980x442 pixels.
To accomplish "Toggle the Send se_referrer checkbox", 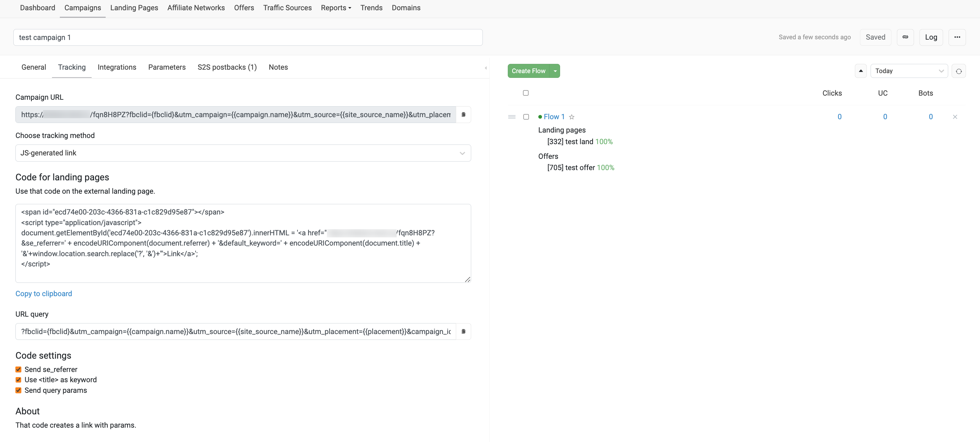I will pos(18,369).
